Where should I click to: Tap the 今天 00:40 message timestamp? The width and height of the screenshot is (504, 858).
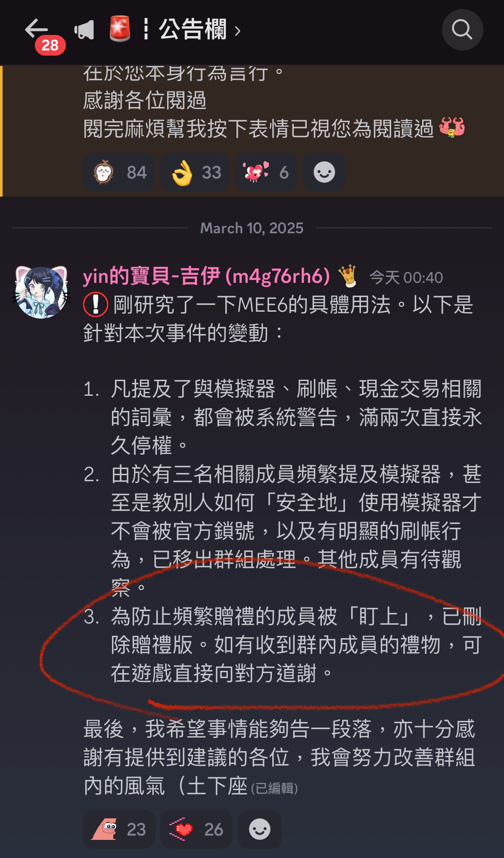click(406, 278)
